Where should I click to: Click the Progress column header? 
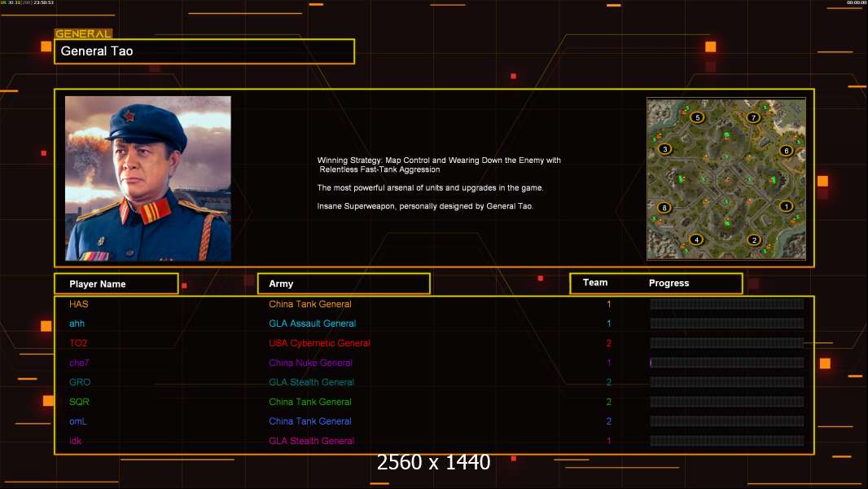[x=669, y=283]
